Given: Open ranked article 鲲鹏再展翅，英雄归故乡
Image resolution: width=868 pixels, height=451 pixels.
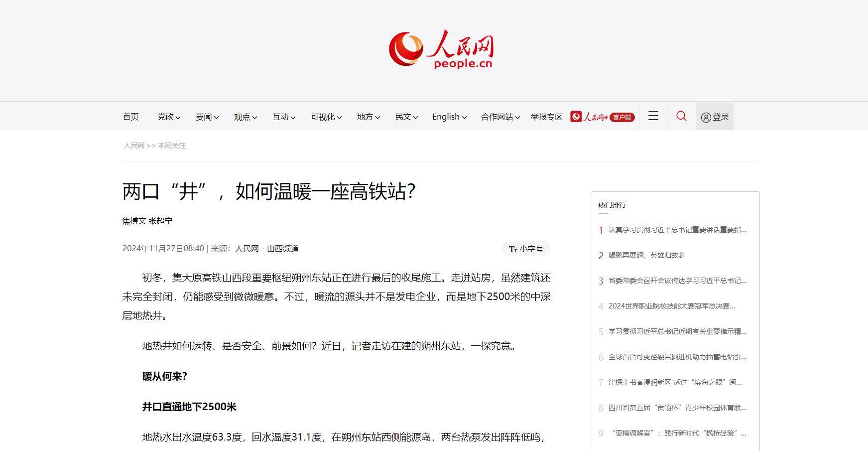Looking at the screenshot, I should click(646, 255).
